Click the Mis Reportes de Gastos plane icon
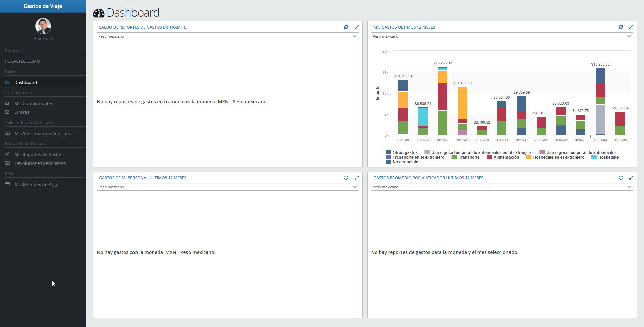This screenshot has height=327, width=644. (x=7, y=154)
